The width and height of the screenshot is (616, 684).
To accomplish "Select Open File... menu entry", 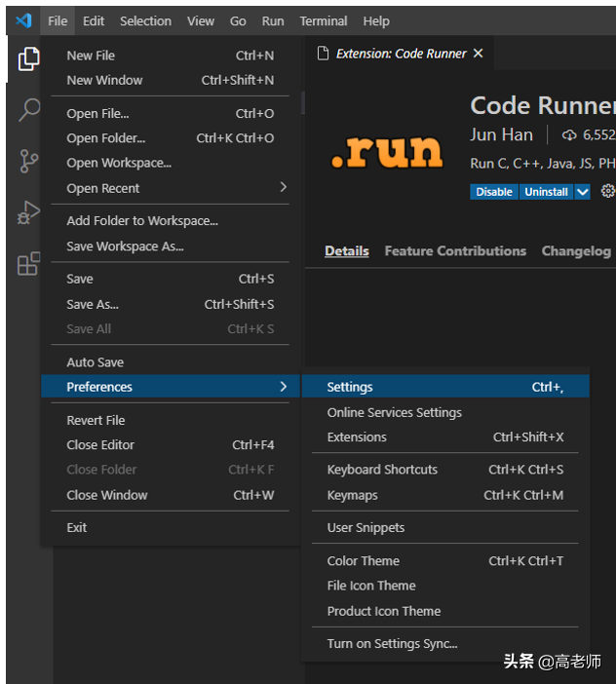I will point(171,113).
